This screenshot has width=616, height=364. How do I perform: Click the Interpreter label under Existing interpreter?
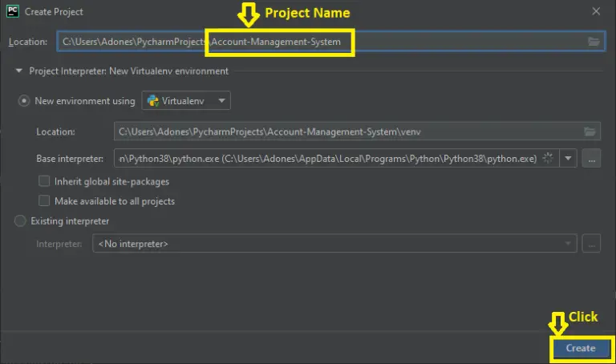click(x=59, y=244)
